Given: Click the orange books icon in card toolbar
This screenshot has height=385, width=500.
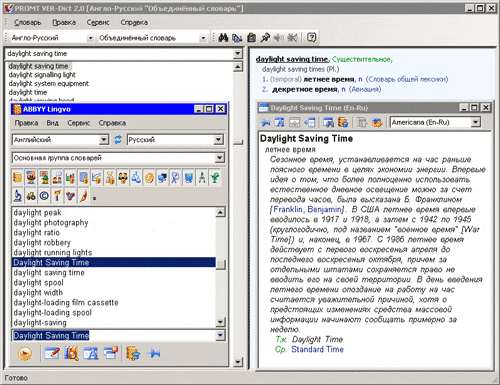Looking at the screenshot, I should coord(343,123).
